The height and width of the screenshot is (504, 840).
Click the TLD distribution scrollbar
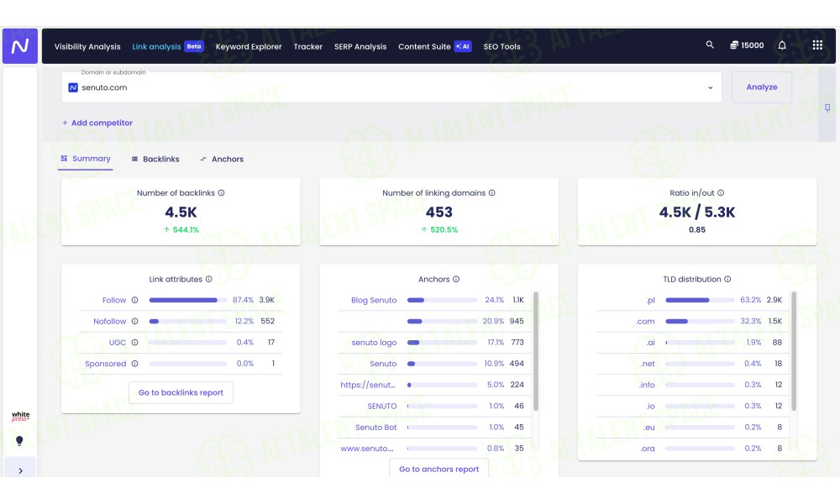pyautogui.click(x=794, y=351)
